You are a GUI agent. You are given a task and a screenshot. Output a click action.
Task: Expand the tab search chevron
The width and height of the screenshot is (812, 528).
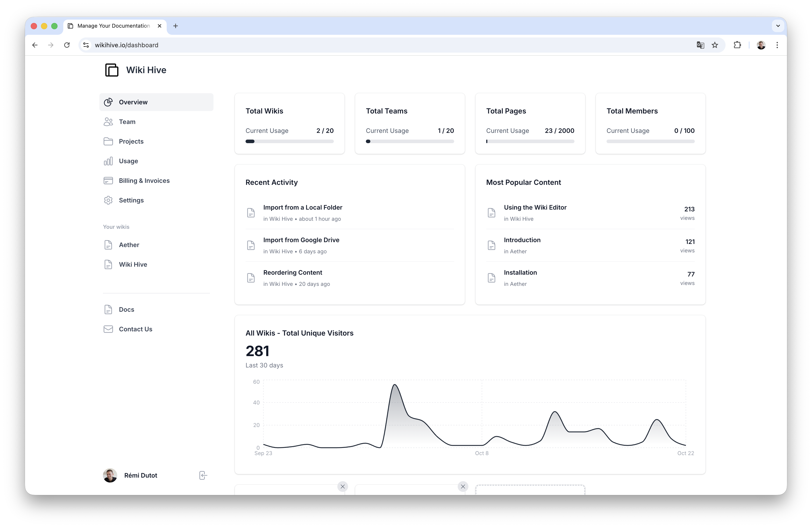tap(778, 26)
